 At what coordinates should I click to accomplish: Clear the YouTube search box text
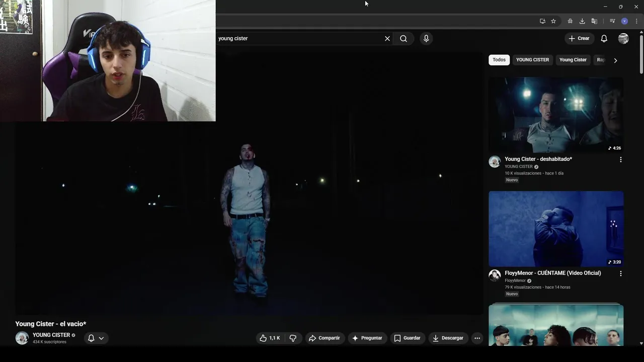(387, 38)
